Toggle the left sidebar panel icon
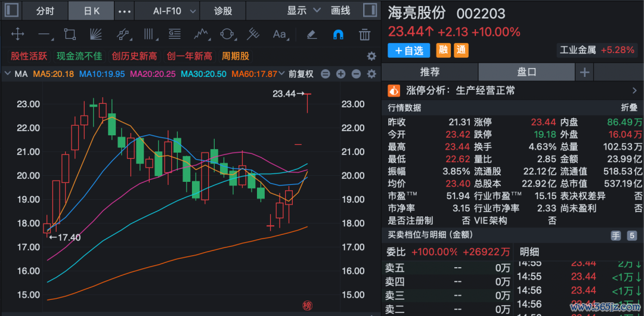The image size is (644, 316). (x=11, y=11)
